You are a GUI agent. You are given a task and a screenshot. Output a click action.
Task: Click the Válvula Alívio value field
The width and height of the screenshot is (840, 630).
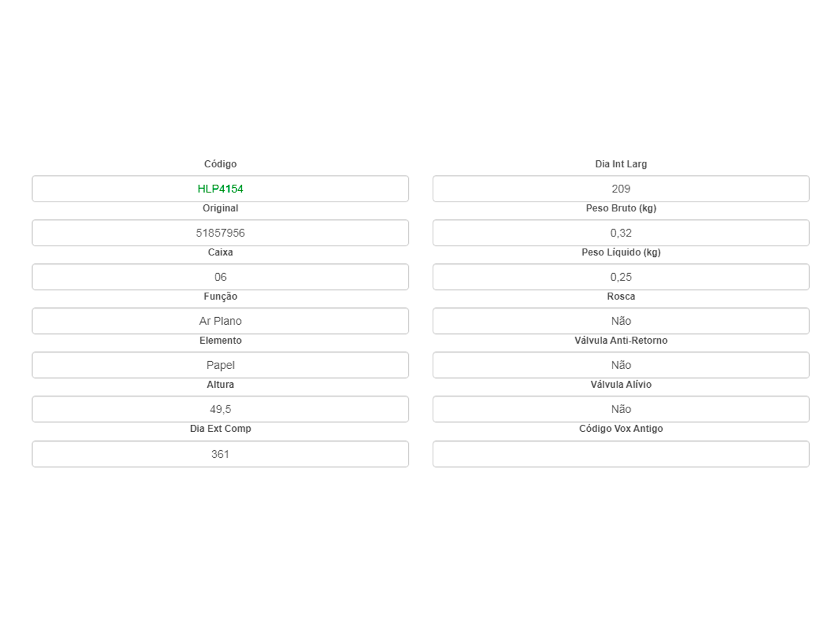pyautogui.click(x=621, y=409)
